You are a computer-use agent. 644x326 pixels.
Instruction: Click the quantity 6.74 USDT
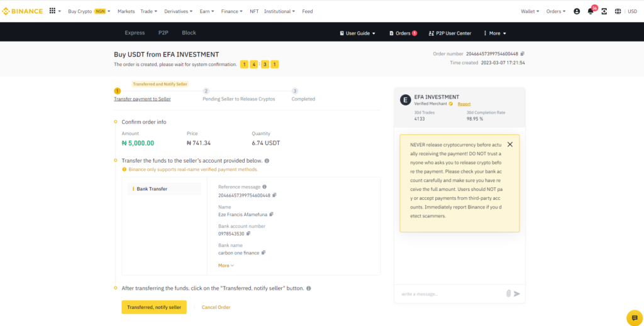tap(266, 143)
